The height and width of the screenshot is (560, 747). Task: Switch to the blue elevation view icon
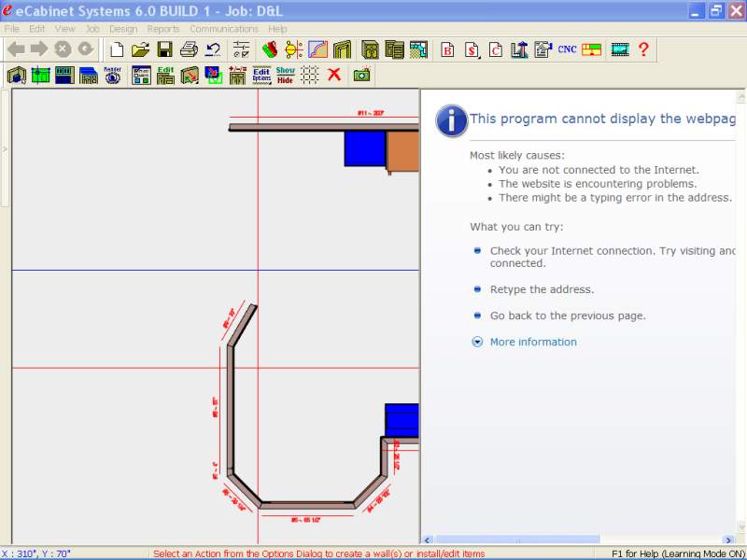[64, 76]
